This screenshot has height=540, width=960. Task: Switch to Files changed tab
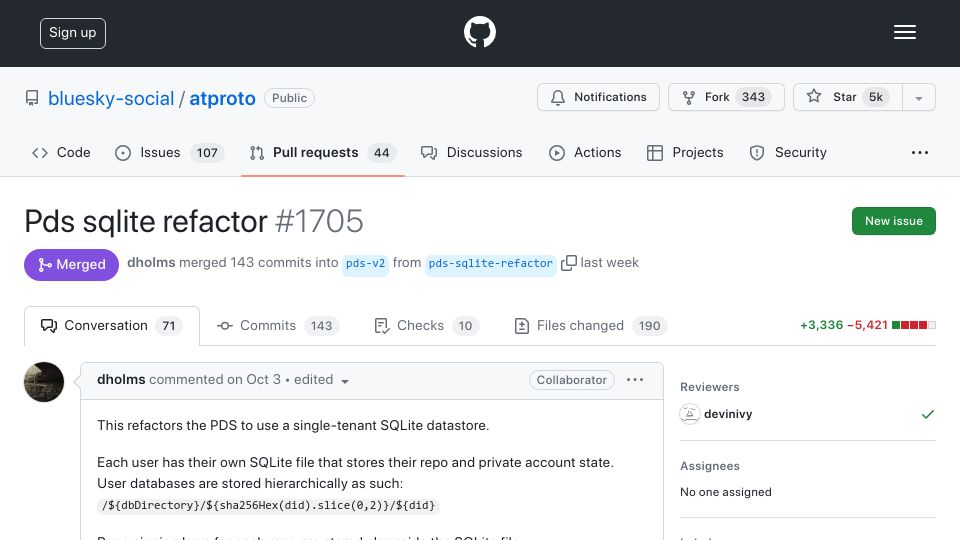pos(590,326)
